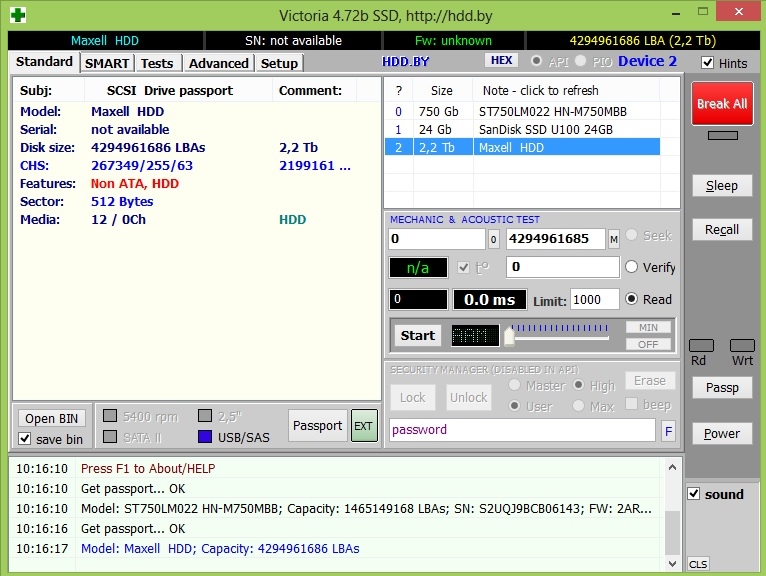Click the Erase button
The height and width of the screenshot is (576, 766).
coord(650,381)
